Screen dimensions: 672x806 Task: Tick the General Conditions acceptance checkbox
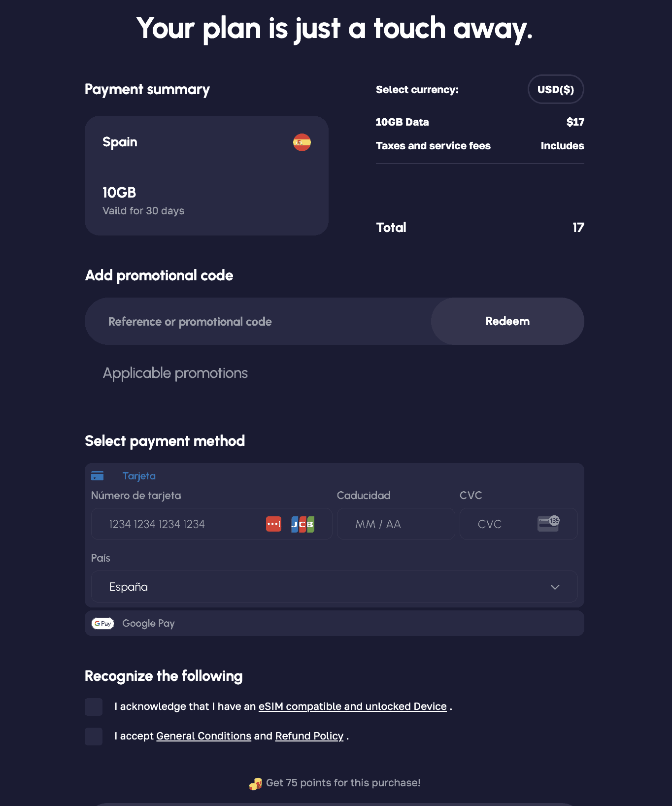pos(94,737)
